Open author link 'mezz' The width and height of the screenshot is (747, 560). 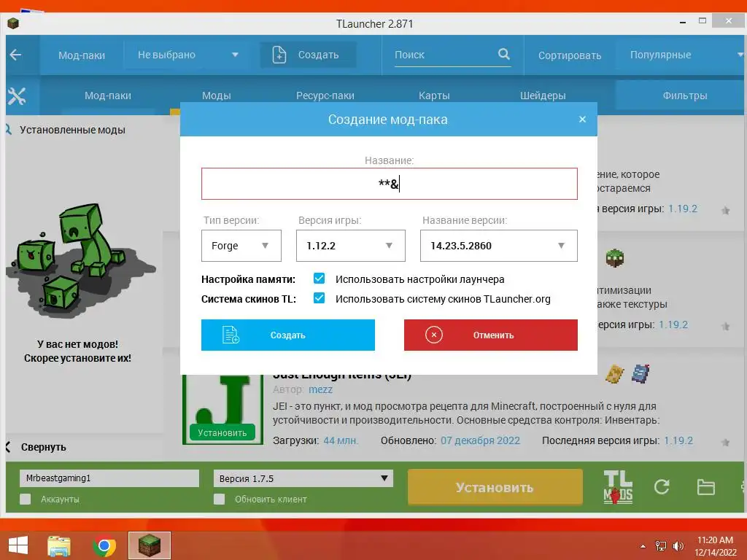click(321, 389)
